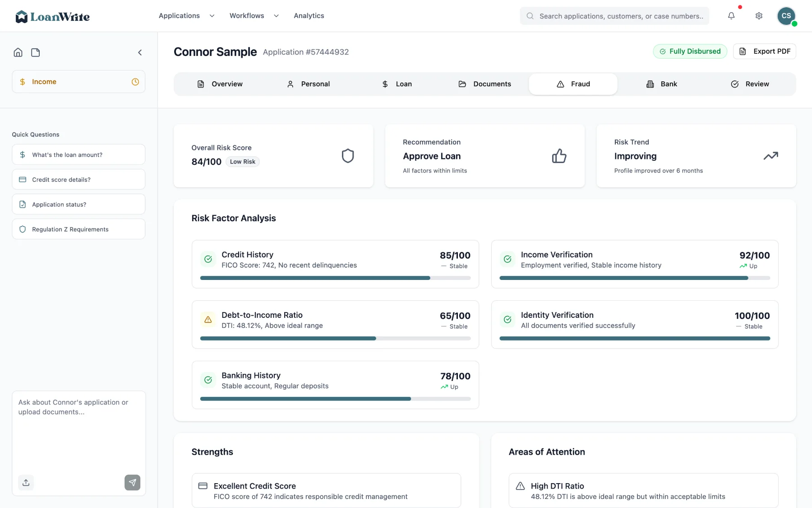Select "Application status?" quick question
The width and height of the screenshot is (812, 508).
click(x=78, y=204)
